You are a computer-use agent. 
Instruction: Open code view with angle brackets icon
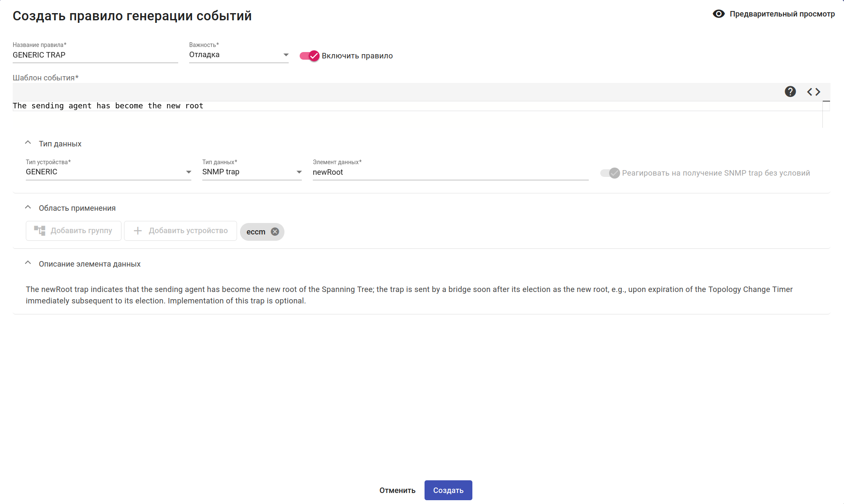tap(813, 91)
